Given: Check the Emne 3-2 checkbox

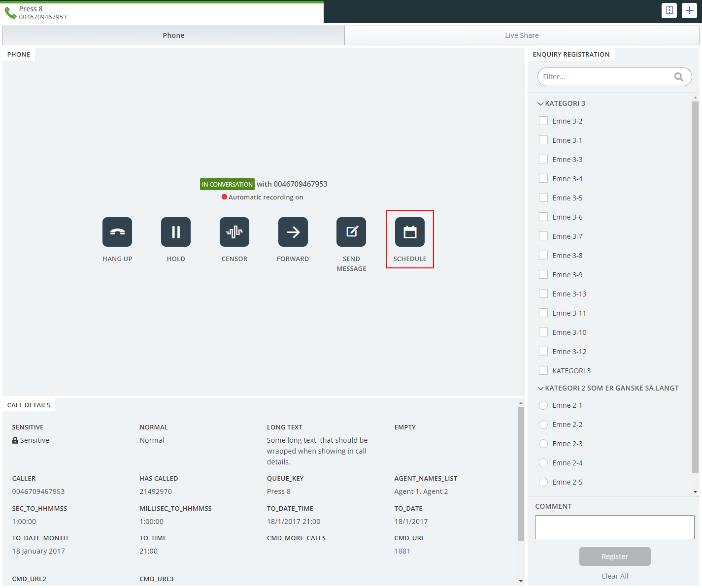Looking at the screenshot, I should (x=543, y=121).
